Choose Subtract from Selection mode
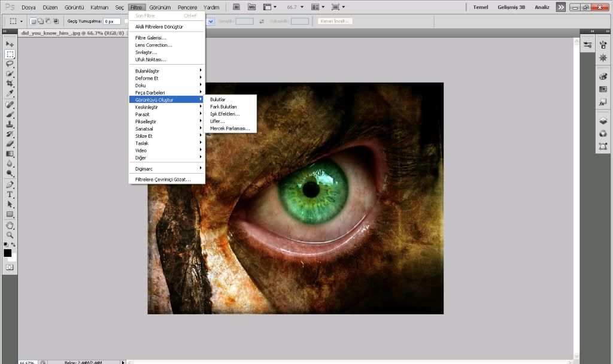 coord(48,21)
